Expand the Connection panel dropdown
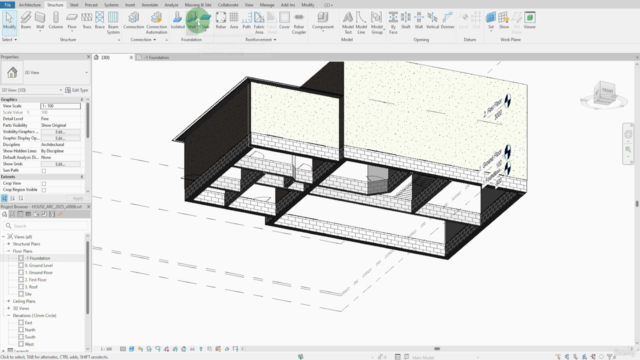This screenshot has width=640, height=360. tap(143, 40)
